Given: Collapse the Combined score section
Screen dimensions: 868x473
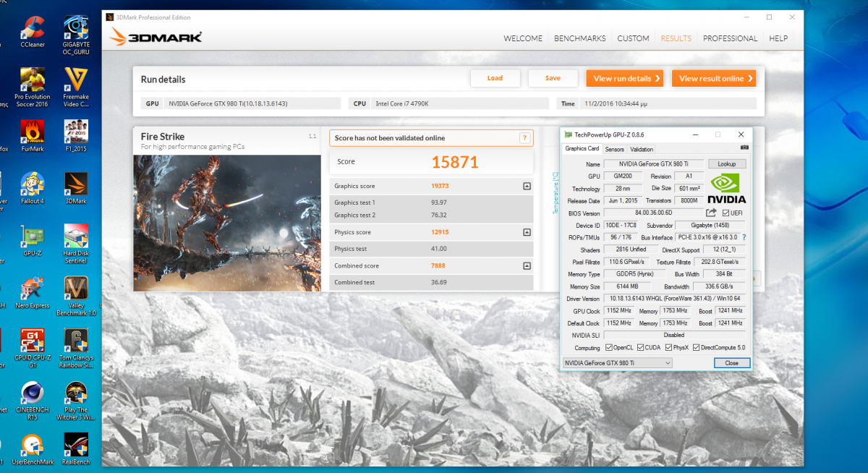Looking at the screenshot, I should [x=527, y=265].
